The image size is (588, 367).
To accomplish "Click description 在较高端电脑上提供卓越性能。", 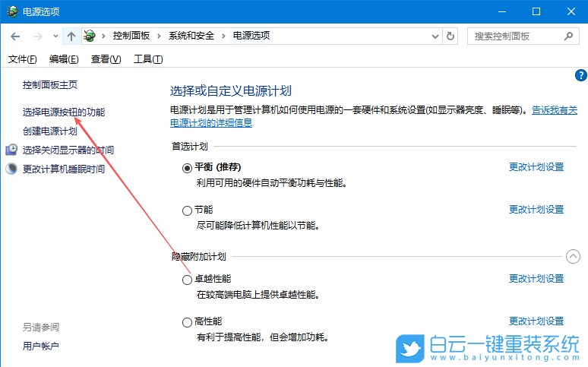I will coord(258,295).
